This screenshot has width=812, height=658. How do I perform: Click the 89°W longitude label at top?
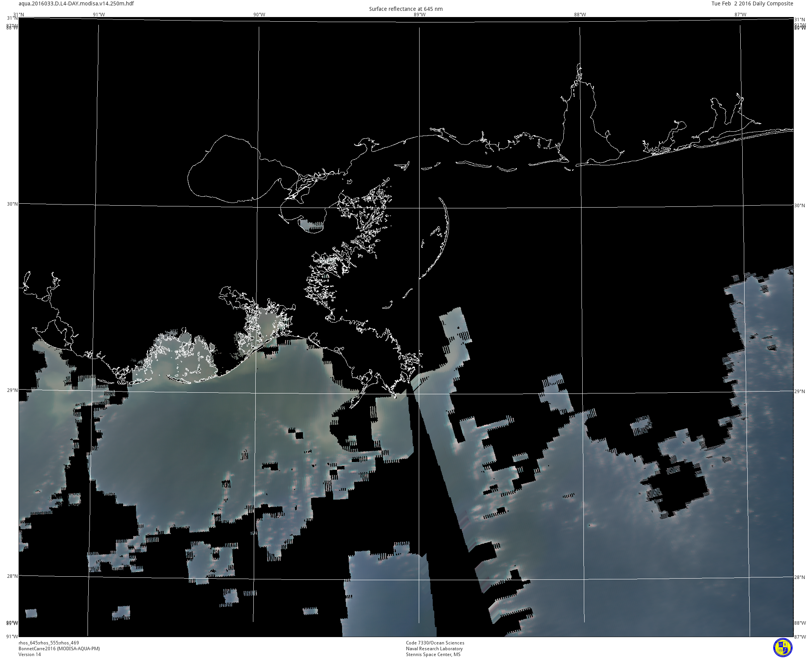pos(419,15)
